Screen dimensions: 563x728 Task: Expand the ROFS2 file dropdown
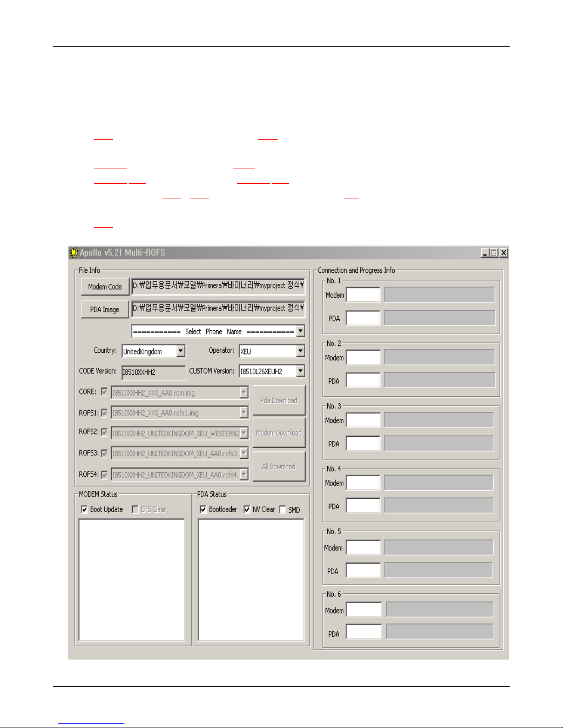(244, 433)
